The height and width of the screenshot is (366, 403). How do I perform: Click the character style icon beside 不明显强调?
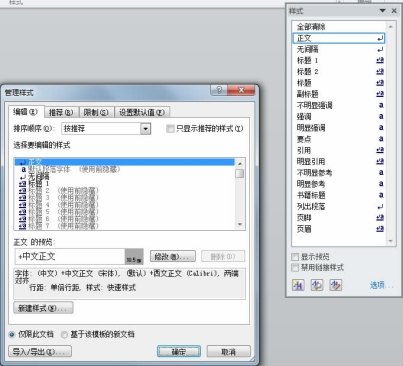(x=381, y=105)
